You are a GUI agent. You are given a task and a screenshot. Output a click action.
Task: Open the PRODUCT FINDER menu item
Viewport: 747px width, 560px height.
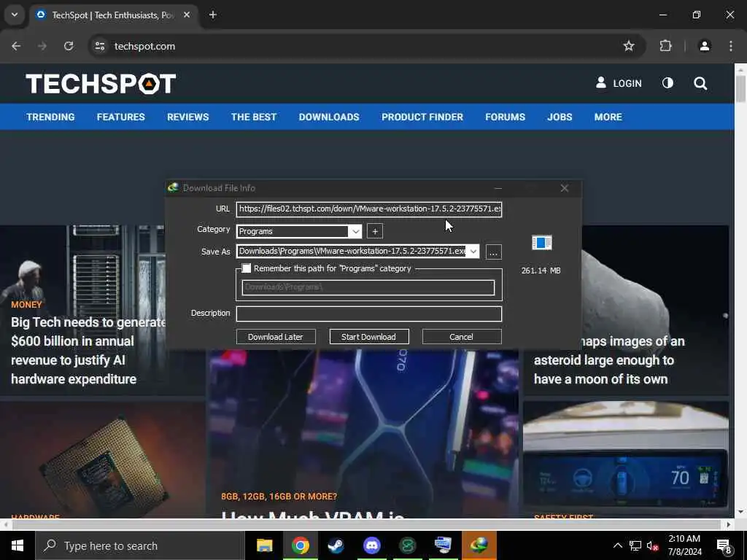tap(422, 117)
